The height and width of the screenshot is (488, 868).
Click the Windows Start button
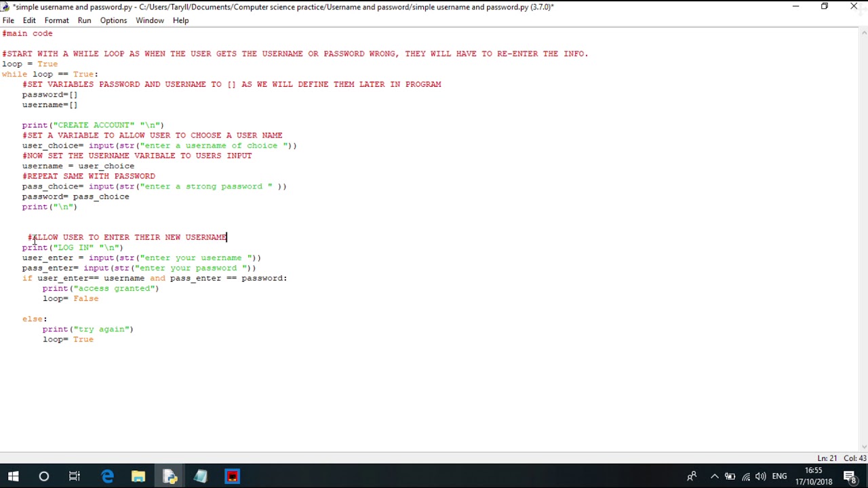pyautogui.click(x=13, y=476)
